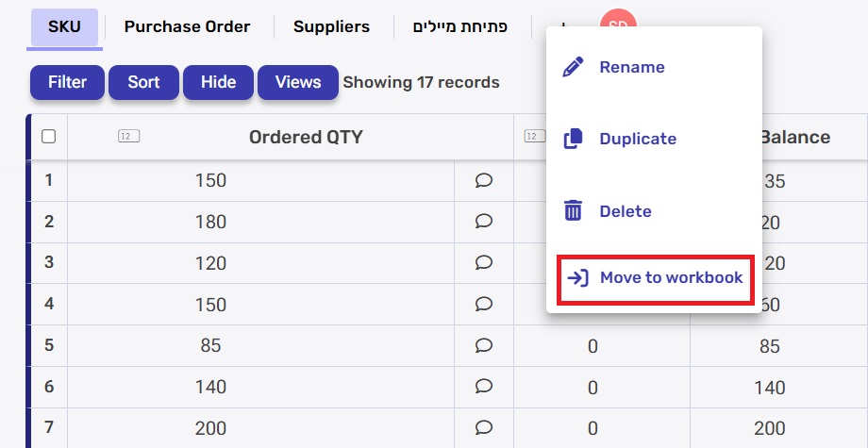Click the comment bubble in row 5
Image resolution: width=868 pixels, height=448 pixels.
[x=484, y=345]
